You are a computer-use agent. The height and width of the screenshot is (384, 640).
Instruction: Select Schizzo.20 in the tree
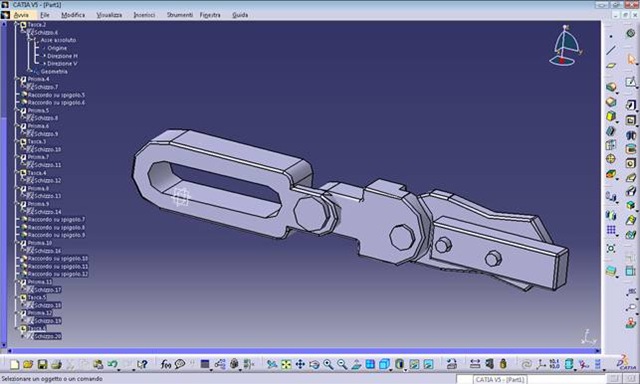47,337
